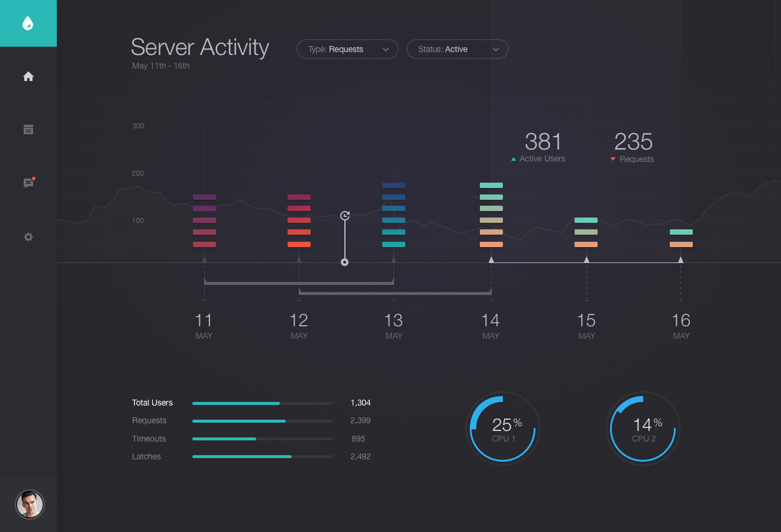781x532 pixels.
Task: Click the timeline handle circle on the axis
Action: 344,262
